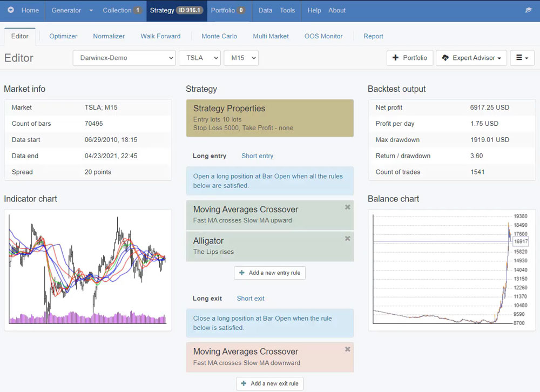Select the Editor tab
This screenshot has width=540, height=392.
click(19, 36)
